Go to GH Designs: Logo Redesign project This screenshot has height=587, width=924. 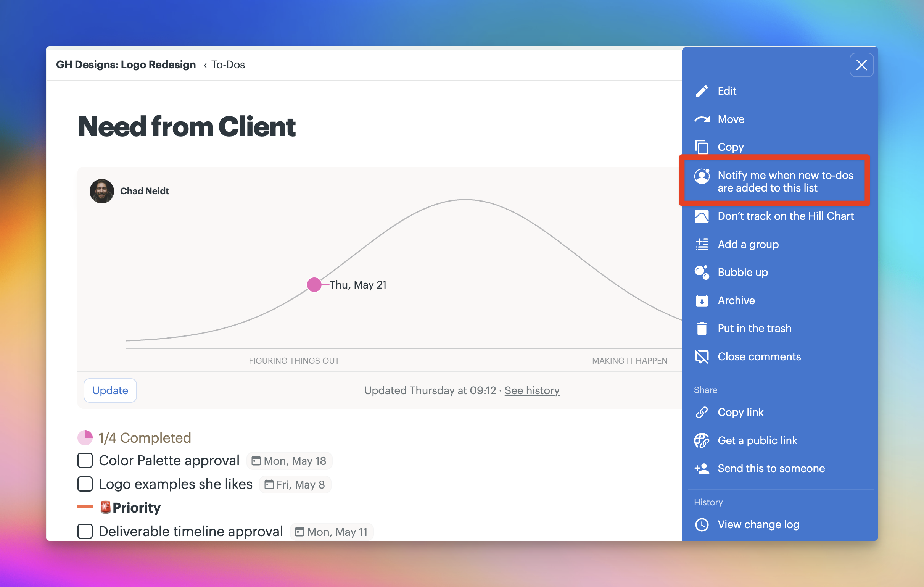point(126,65)
